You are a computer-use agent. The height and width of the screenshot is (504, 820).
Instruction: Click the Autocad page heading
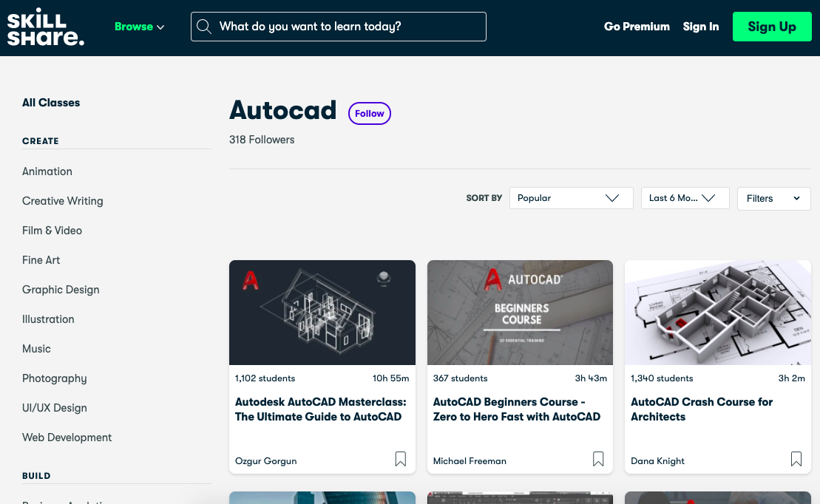[283, 110]
